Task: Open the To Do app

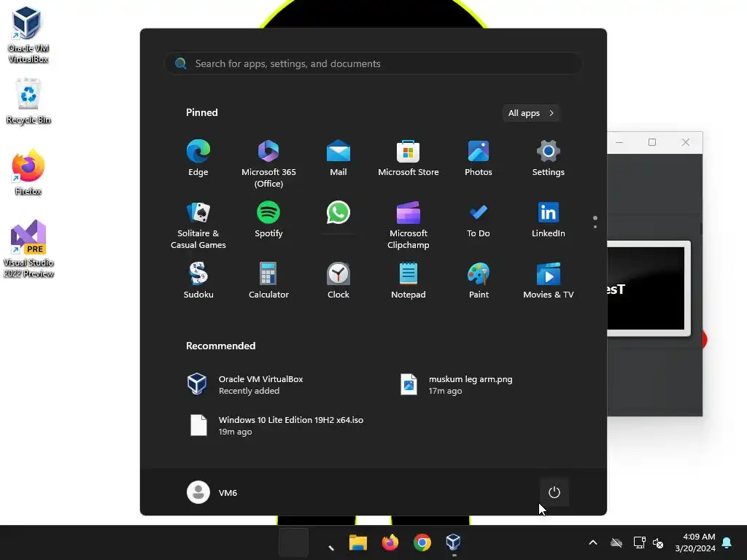Action: pos(479,219)
